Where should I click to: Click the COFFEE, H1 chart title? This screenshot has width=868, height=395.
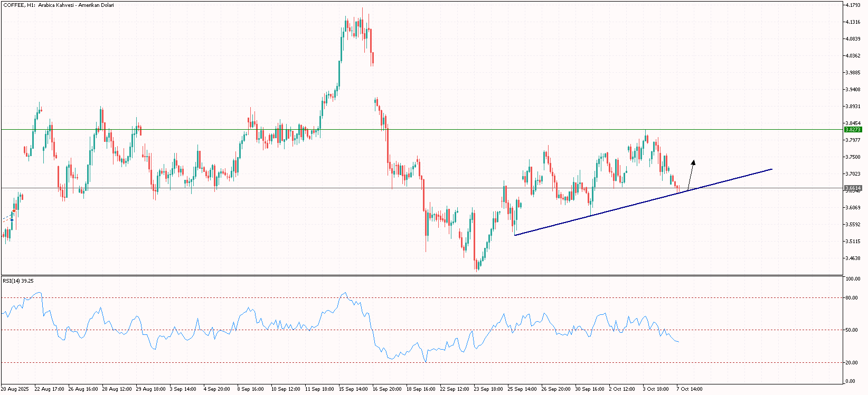58,5
